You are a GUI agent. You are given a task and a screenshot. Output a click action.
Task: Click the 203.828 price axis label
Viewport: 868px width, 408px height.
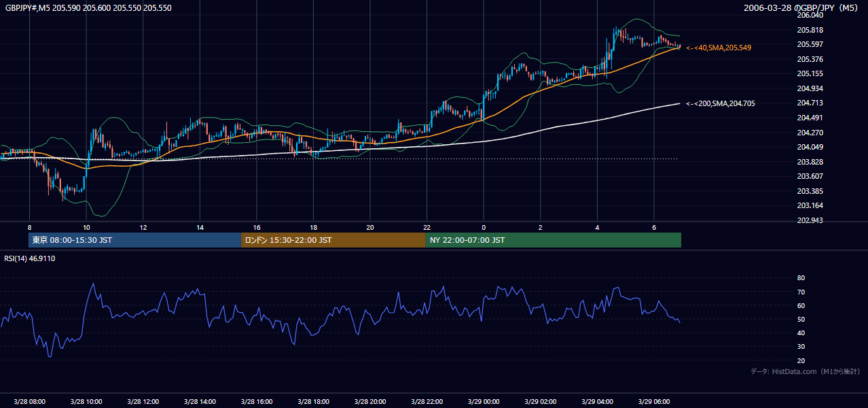(x=811, y=162)
